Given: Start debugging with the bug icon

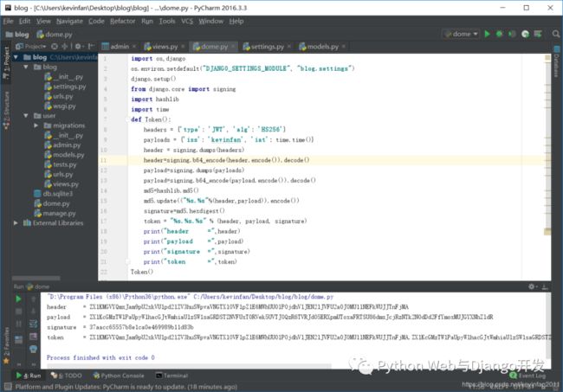Looking at the screenshot, I should coord(499,34).
